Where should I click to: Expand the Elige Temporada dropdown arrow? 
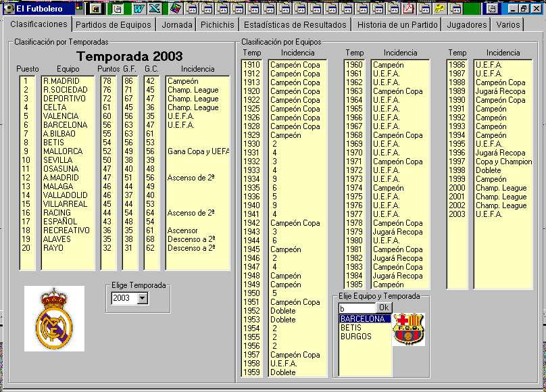(x=142, y=298)
